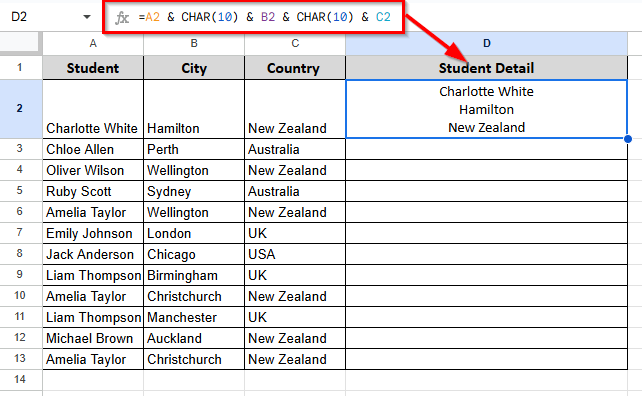
Task: Select the London cell
Action: [194, 233]
